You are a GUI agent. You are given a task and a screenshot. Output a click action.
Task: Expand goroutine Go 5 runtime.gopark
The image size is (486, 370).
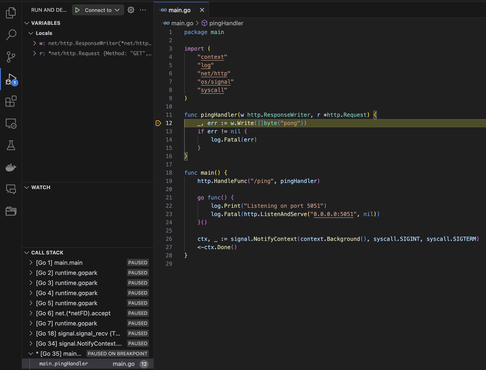pyautogui.click(x=31, y=303)
